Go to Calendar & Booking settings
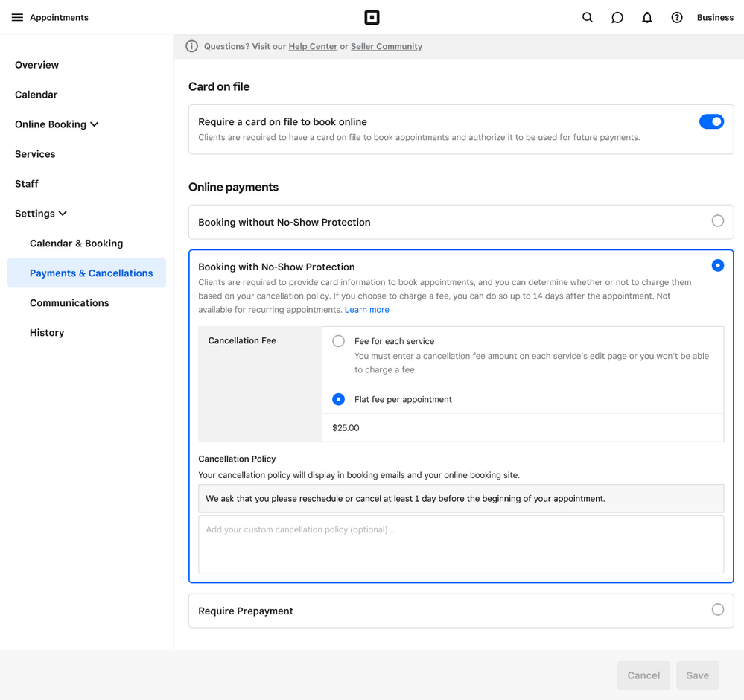The width and height of the screenshot is (744, 700). coord(76,244)
